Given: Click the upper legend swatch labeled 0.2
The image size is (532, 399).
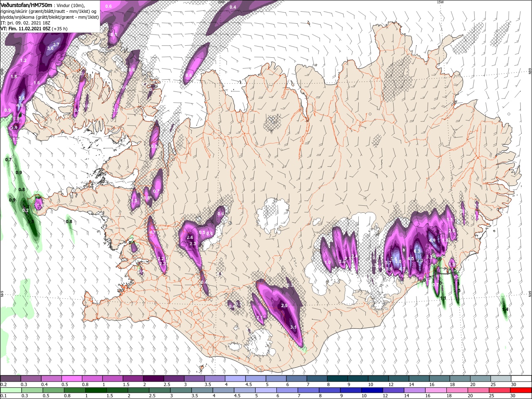Looking at the screenshot, I should 11,379.
